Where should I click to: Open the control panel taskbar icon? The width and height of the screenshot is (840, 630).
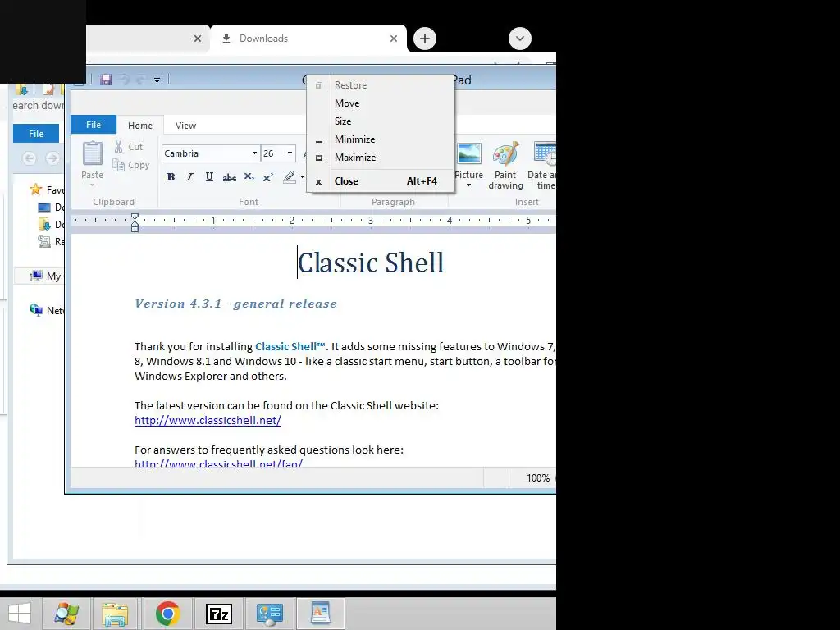tap(269, 614)
